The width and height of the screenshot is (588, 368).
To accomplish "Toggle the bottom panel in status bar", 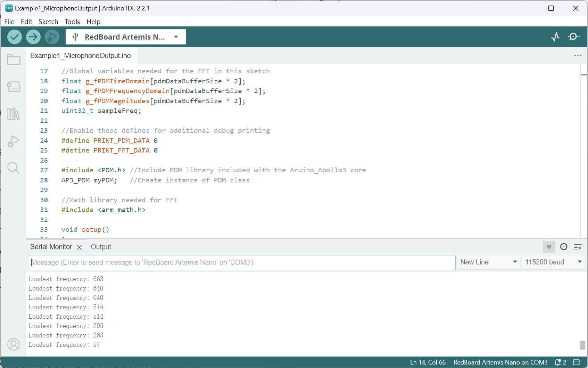I will click(577, 362).
